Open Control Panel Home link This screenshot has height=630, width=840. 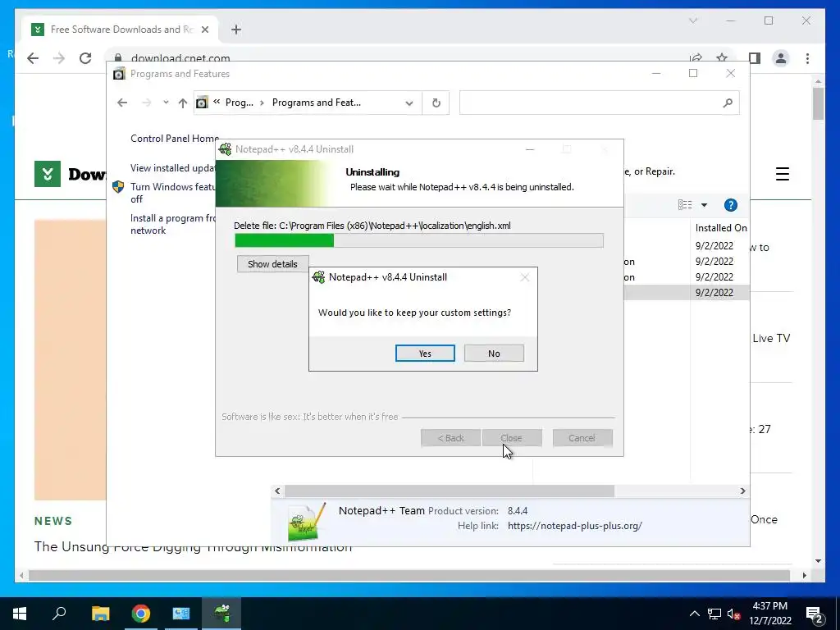175,138
